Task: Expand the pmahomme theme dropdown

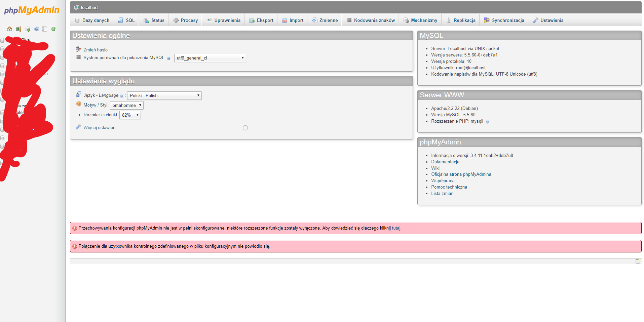Action: [x=126, y=106]
